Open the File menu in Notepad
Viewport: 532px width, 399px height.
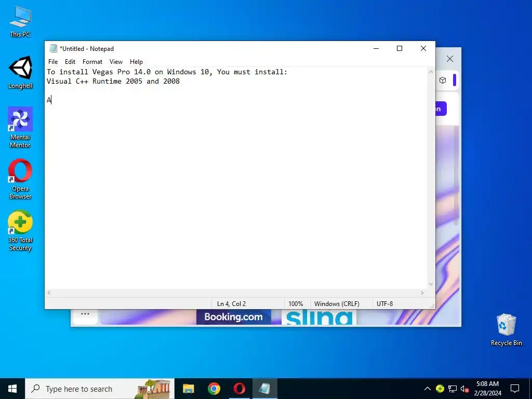(x=53, y=62)
